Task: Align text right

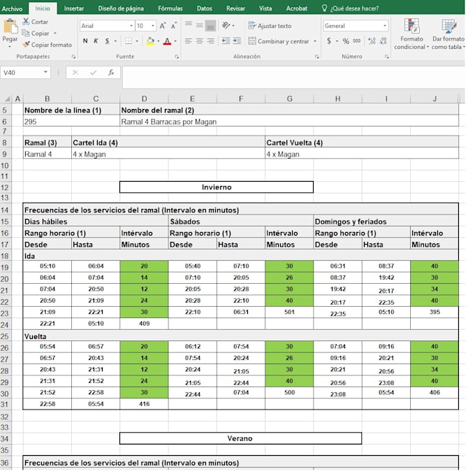Action: click(x=210, y=41)
